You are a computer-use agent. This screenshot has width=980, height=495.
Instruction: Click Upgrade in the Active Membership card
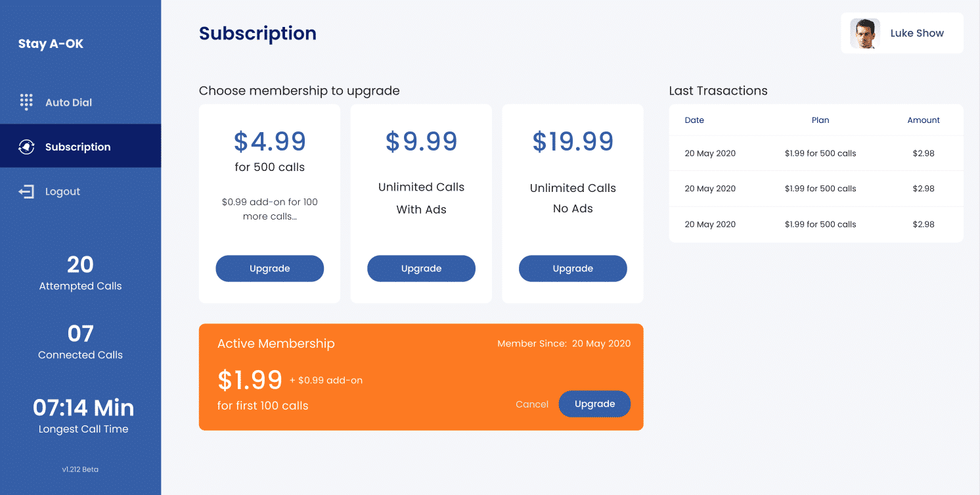pos(594,404)
